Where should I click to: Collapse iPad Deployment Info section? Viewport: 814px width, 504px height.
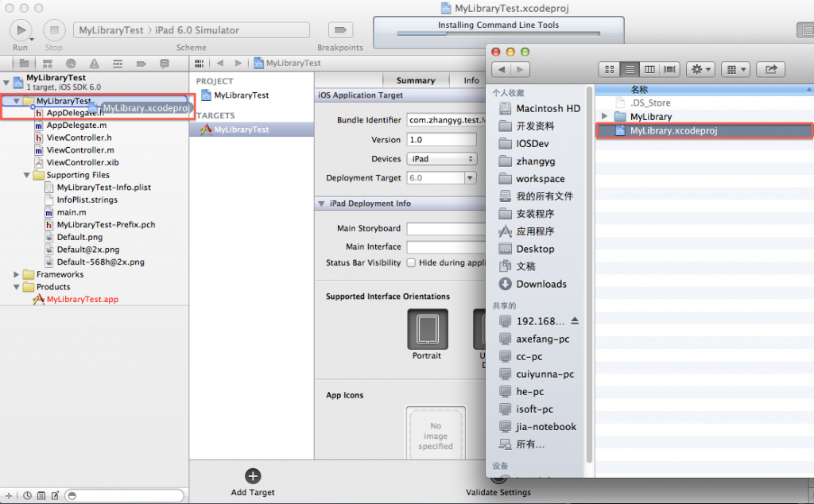321,204
